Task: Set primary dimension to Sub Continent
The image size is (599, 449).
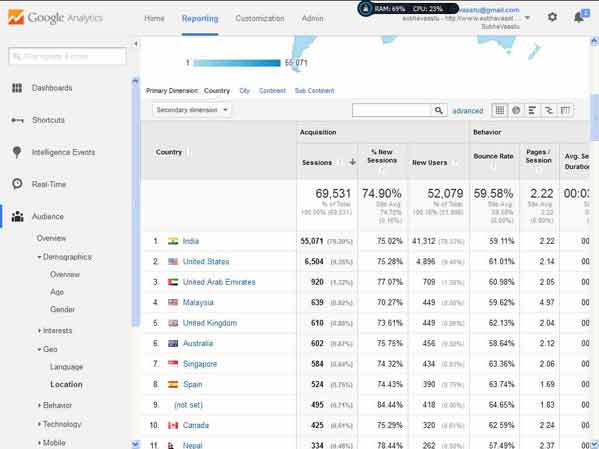Action: (314, 91)
